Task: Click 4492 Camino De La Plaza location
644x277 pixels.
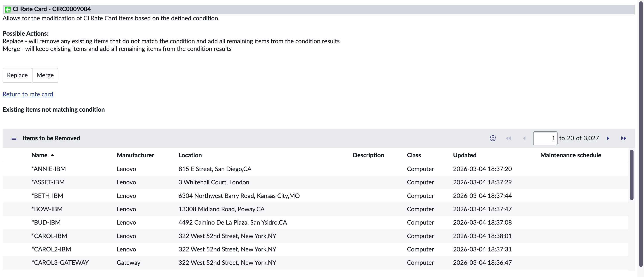Action: pos(232,222)
